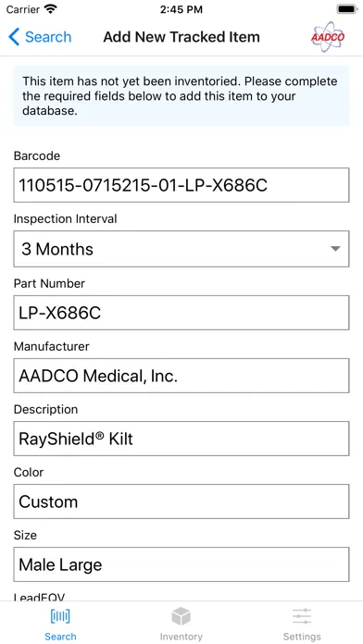Select the Settings tab label
363x644 pixels.
302,637
